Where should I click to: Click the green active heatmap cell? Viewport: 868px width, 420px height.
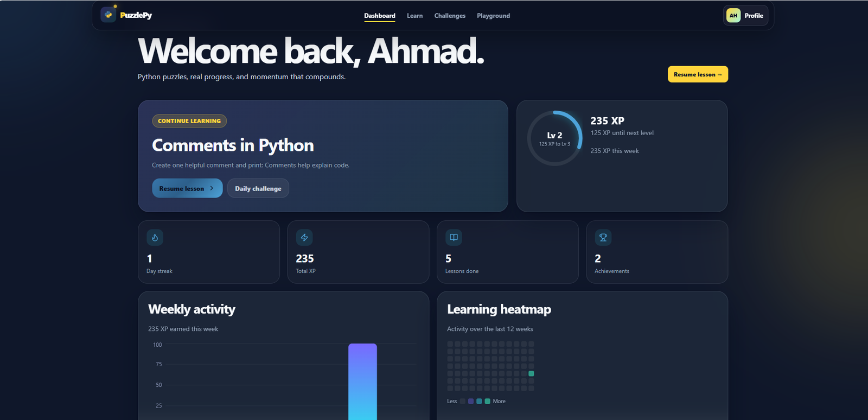pyautogui.click(x=531, y=373)
